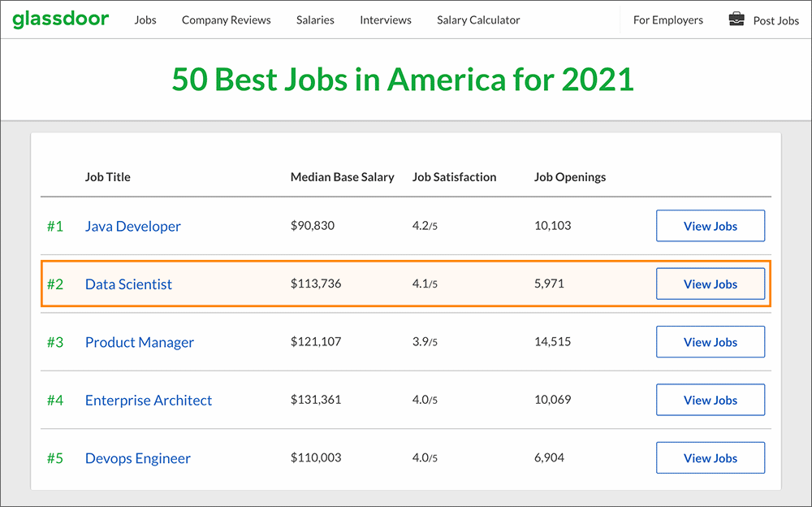Click the #1 rank number
The image size is (812, 507).
[x=55, y=226]
